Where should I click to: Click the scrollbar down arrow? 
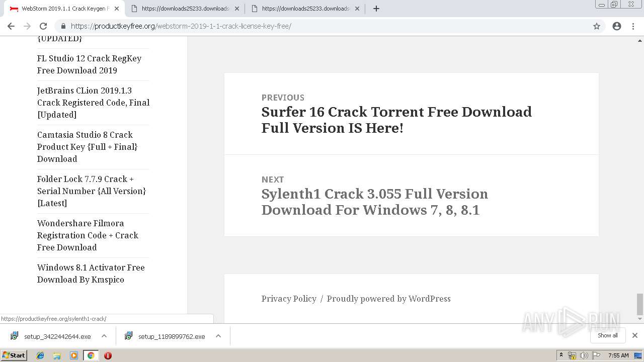tap(640, 319)
